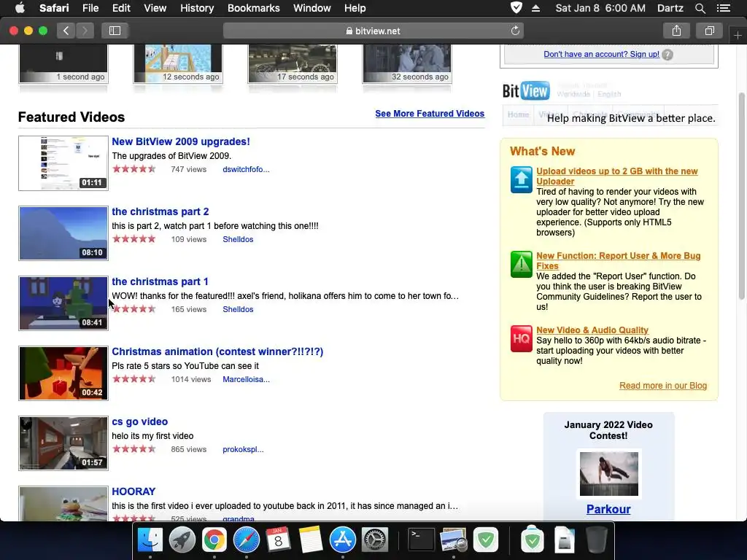Image resolution: width=747 pixels, height=560 pixels.
Task: Open Christmas animation (contest winner?!!?!?) title
Action: point(217,351)
